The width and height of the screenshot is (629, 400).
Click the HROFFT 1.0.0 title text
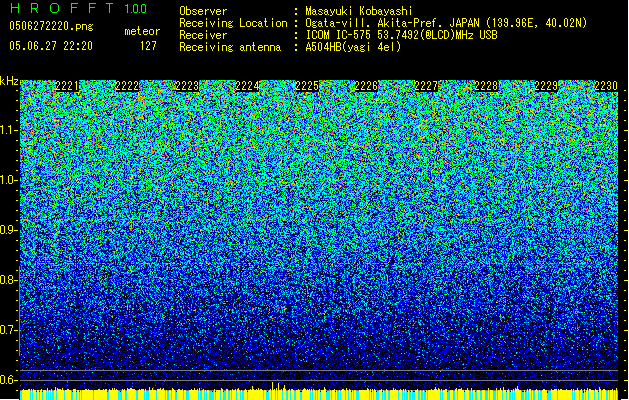(x=78, y=8)
